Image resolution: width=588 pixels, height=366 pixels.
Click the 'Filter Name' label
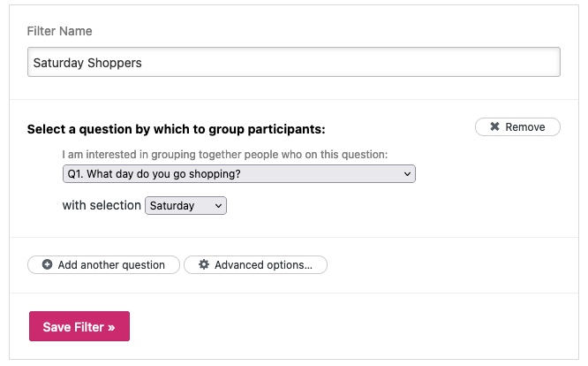(60, 31)
